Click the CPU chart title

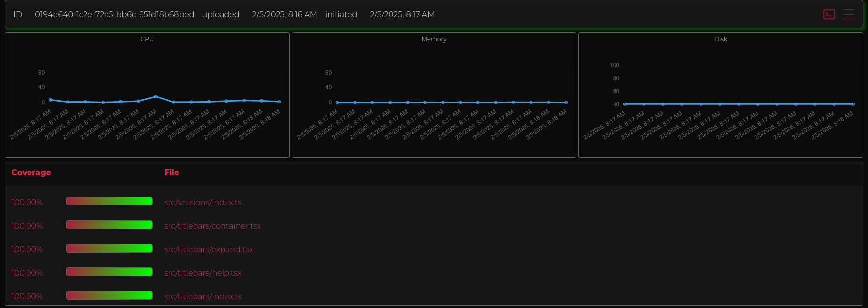pyautogui.click(x=147, y=39)
